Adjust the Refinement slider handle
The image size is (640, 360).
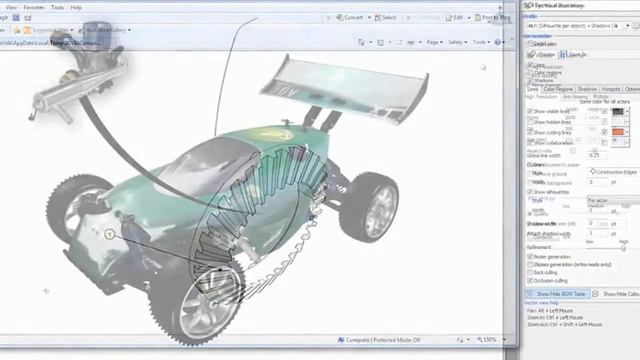(623, 247)
